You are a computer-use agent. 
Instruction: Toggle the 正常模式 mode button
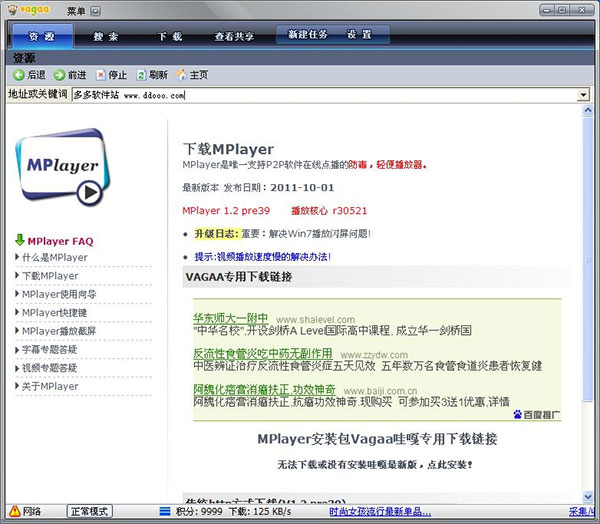pos(90,511)
